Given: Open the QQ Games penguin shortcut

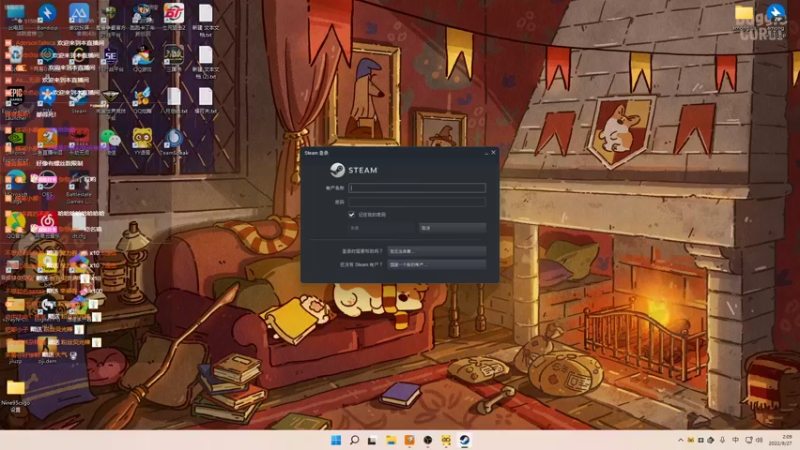Looking at the screenshot, I should click(x=142, y=59).
